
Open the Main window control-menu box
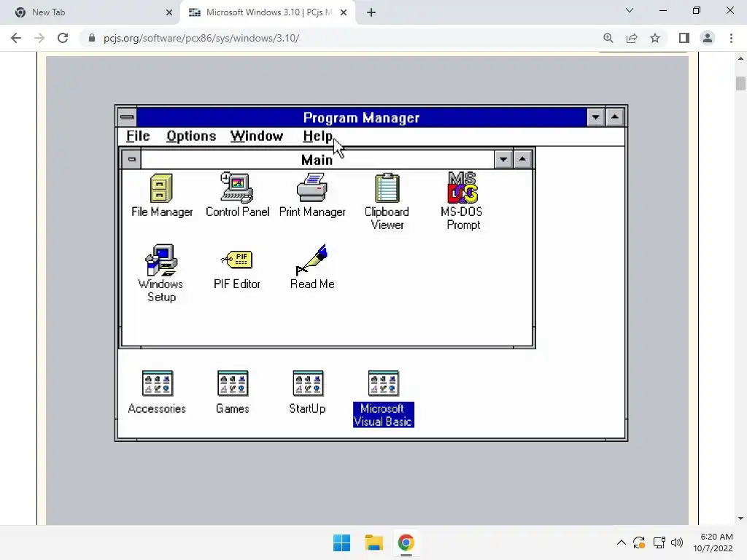pos(131,159)
